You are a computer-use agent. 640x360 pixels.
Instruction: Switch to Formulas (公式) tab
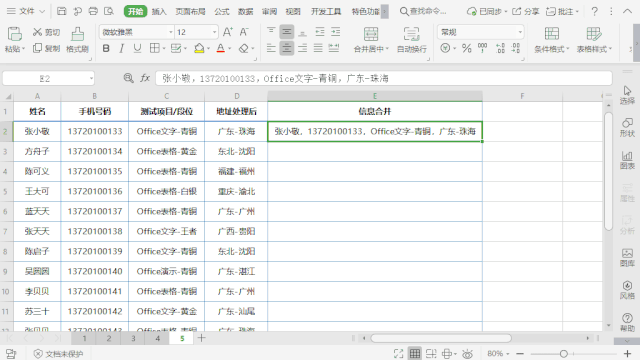coord(222,11)
